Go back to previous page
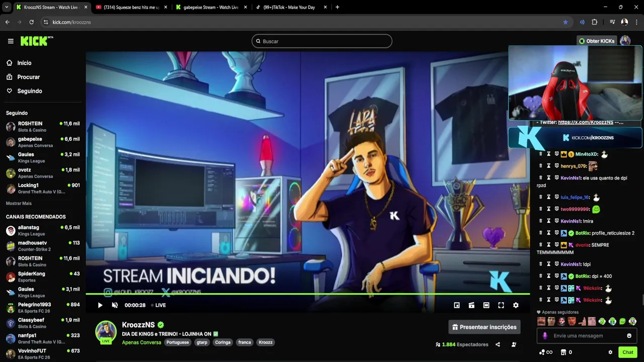Viewport: 644px width, 362px height. [x=7, y=22]
